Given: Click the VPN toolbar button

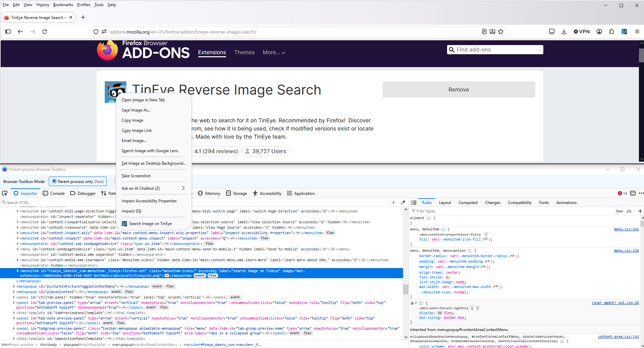Looking at the screenshot, I should [582, 32].
